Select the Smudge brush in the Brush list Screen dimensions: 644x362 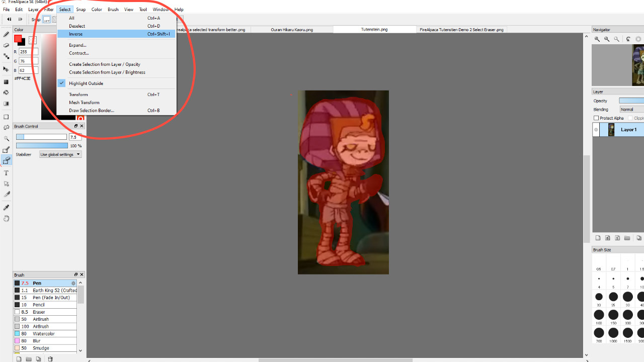point(45,348)
